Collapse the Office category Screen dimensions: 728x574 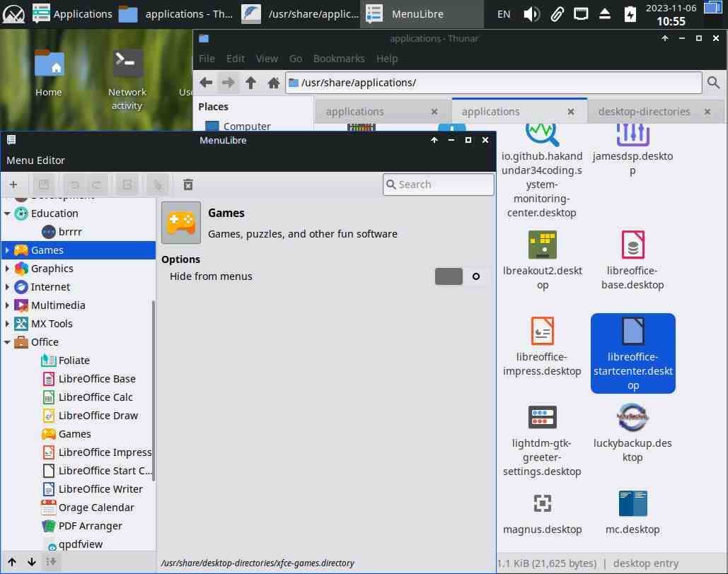pyautogui.click(x=7, y=342)
